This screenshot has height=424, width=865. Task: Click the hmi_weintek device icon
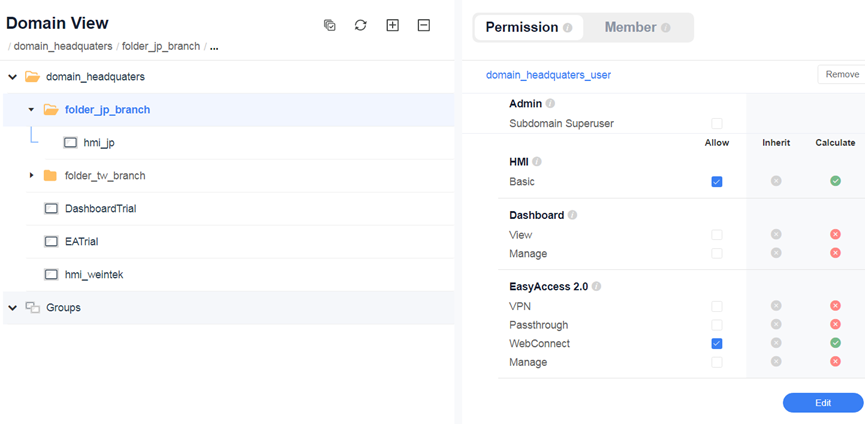click(x=51, y=275)
